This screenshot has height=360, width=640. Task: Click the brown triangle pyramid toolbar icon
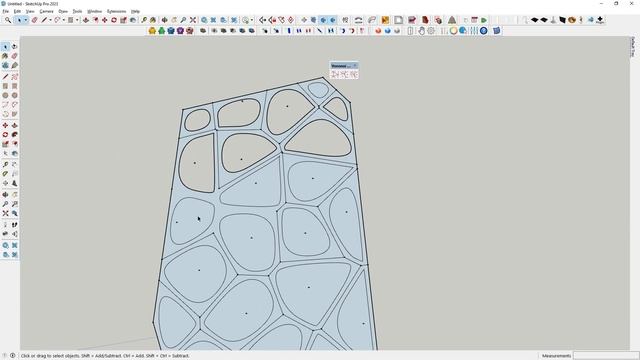tap(452, 20)
